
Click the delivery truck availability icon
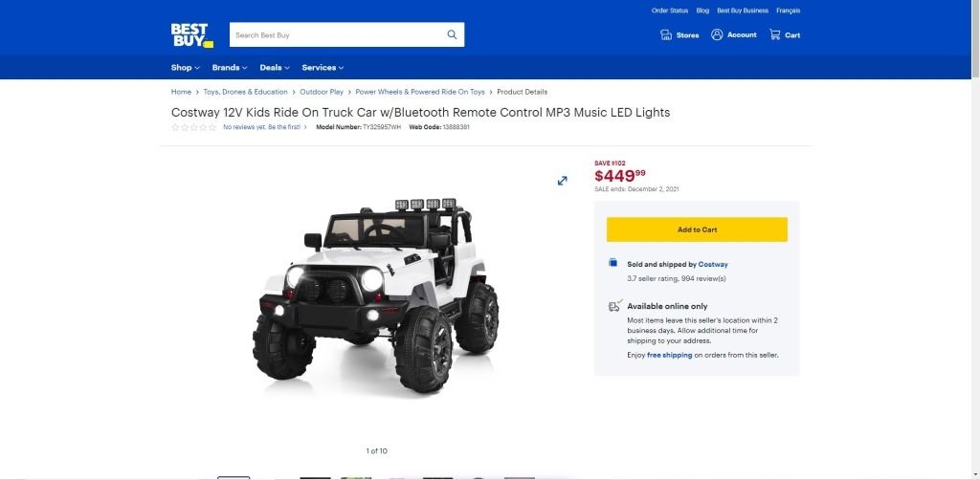tap(615, 306)
